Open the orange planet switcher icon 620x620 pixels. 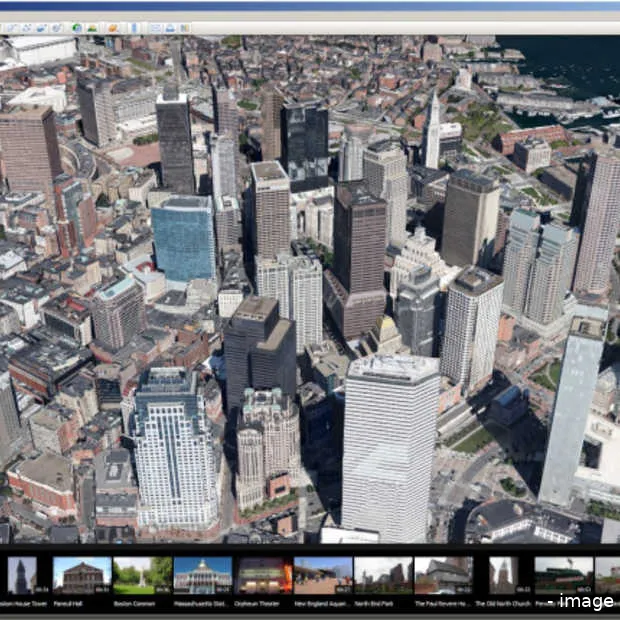click(113, 28)
